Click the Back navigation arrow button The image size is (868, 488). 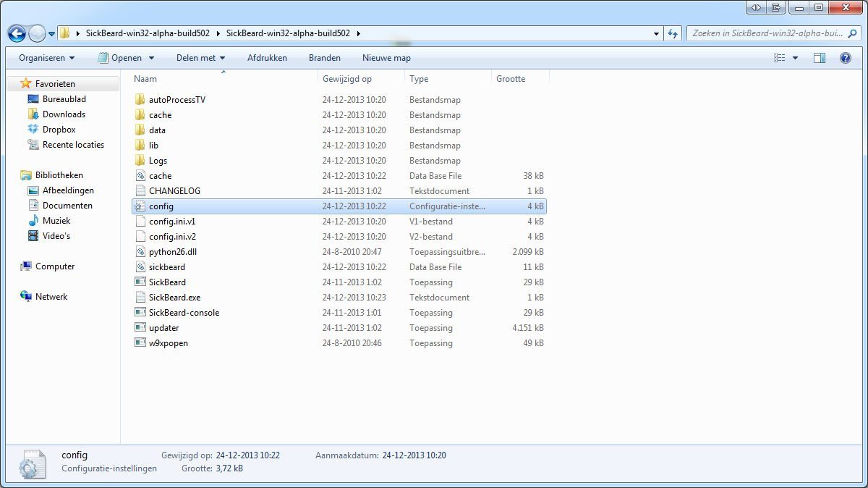click(17, 33)
